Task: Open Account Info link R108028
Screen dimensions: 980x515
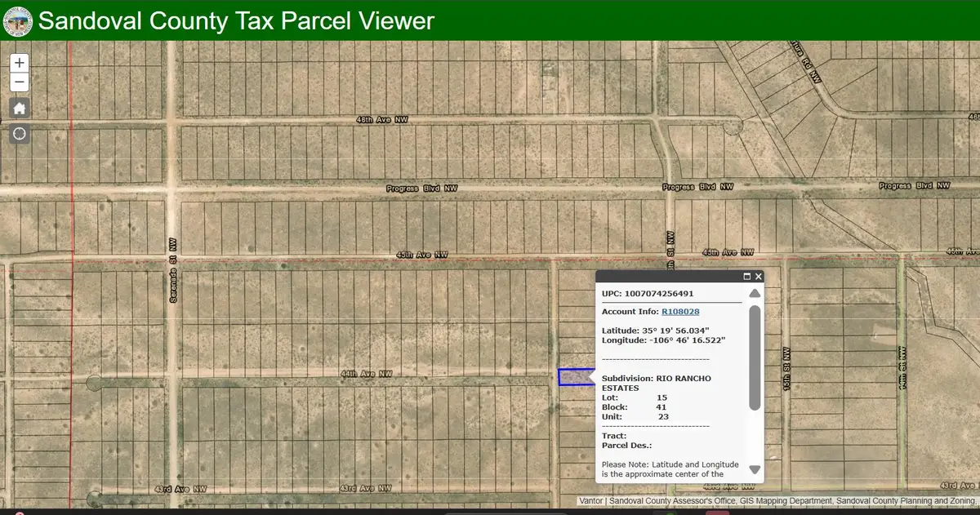Action: [x=682, y=311]
